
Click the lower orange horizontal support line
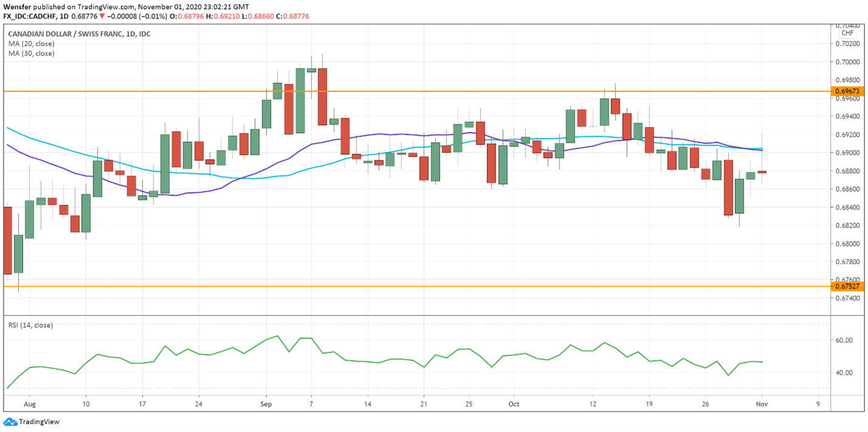pos(416,286)
